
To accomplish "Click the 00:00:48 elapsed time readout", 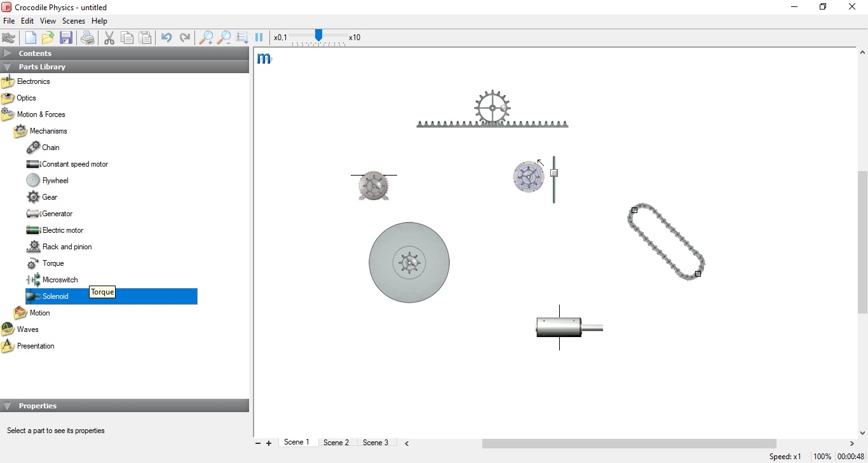I will tap(851, 457).
